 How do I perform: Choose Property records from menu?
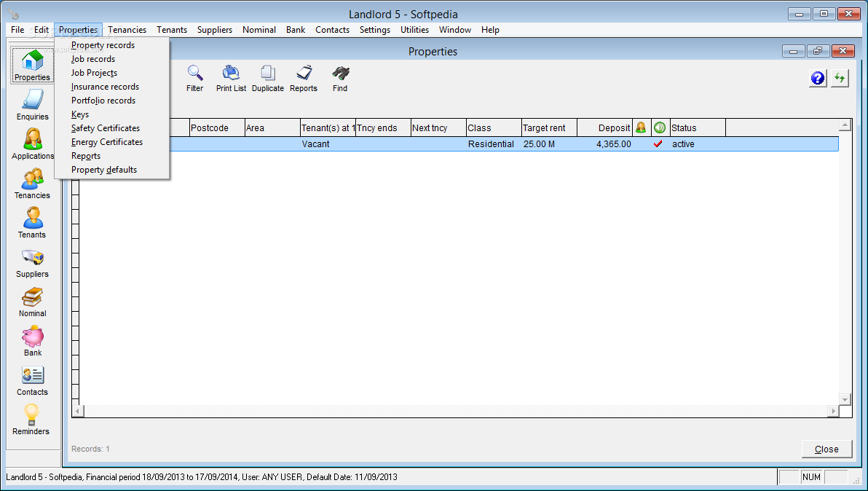coord(103,45)
